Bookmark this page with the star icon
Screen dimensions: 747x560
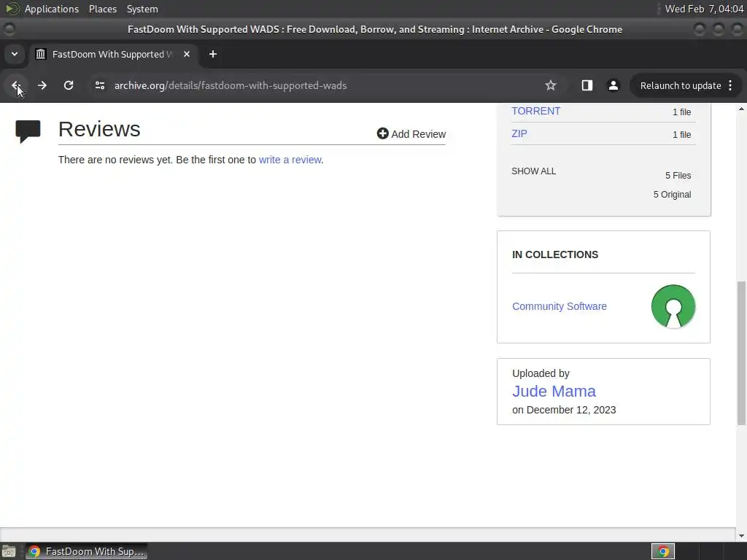click(551, 86)
